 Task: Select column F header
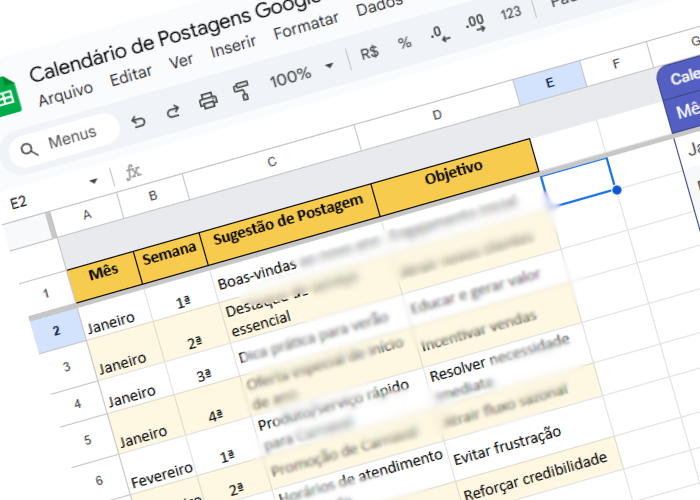point(616,64)
